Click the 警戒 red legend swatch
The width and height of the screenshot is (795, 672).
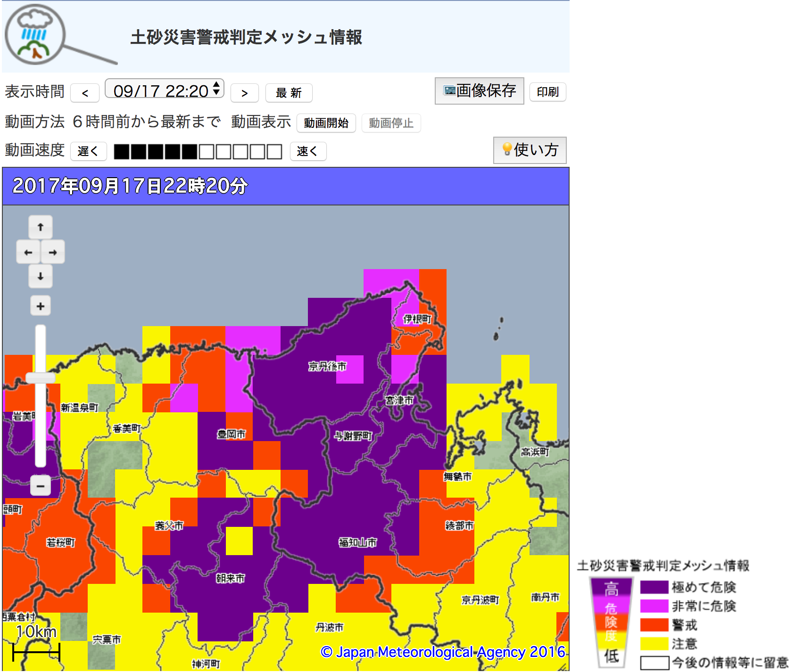[x=654, y=625]
